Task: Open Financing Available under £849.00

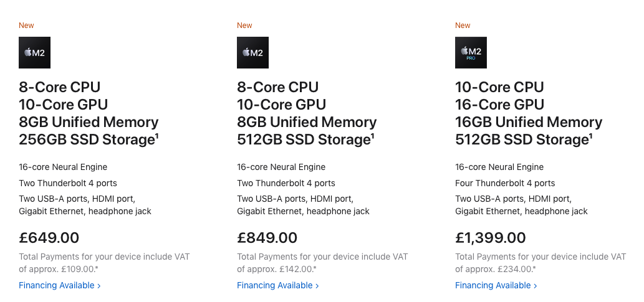Action: [x=275, y=286]
